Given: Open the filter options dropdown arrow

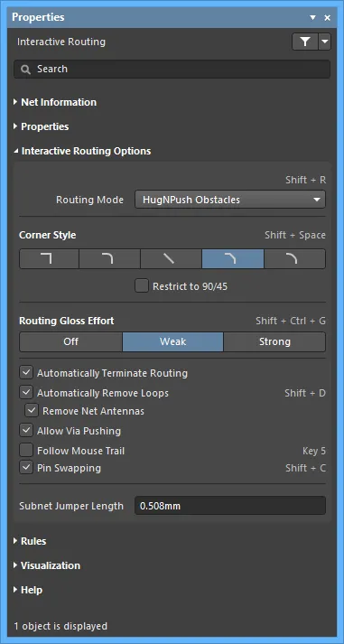Looking at the screenshot, I should (x=325, y=42).
